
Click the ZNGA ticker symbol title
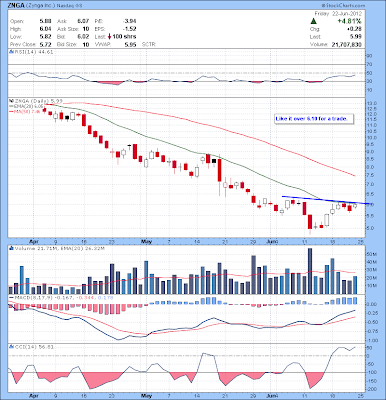click(x=16, y=6)
